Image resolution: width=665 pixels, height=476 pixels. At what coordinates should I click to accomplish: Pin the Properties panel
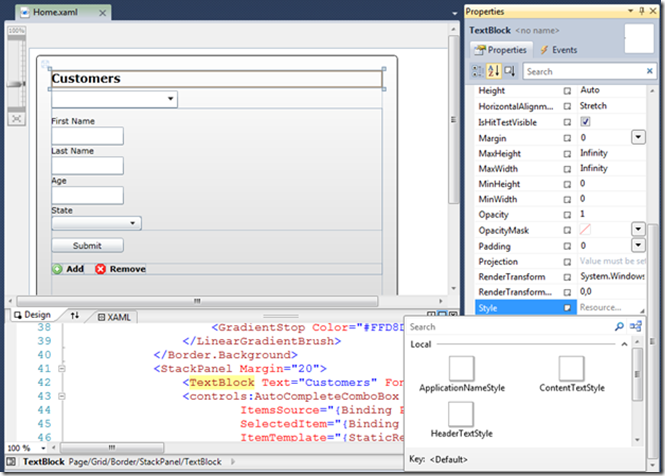(x=642, y=11)
